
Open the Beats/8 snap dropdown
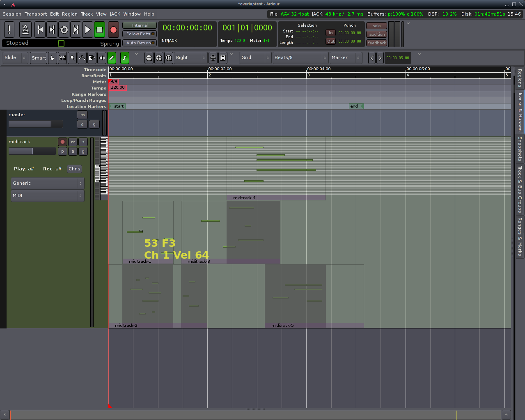point(300,58)
